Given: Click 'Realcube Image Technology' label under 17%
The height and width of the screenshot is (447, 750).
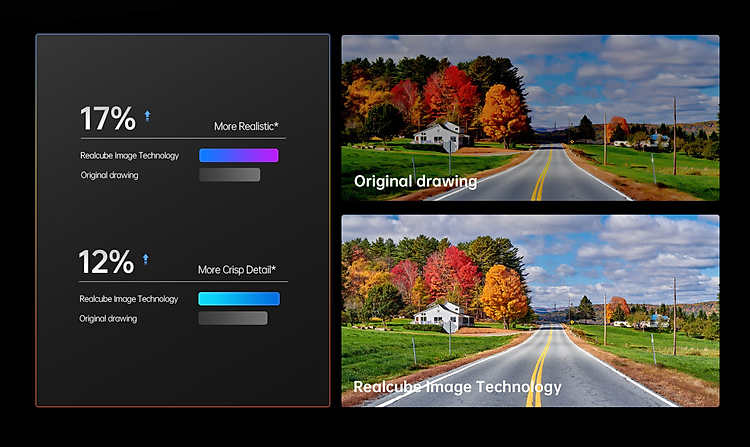Looking at the screenshot, I should pos(129,155).
